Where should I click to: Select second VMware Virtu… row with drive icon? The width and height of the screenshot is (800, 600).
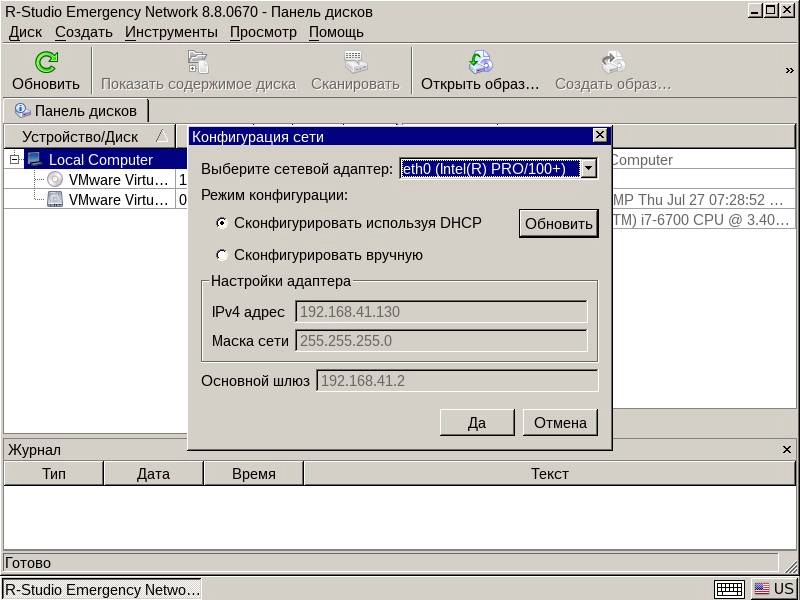118,199
